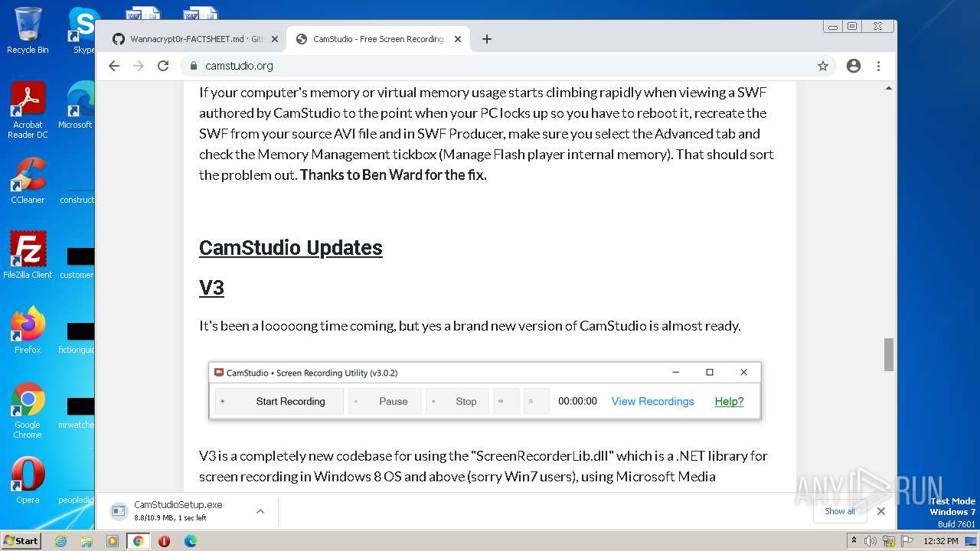
Task: Click the network tray icon
Action: pos(889,541)
